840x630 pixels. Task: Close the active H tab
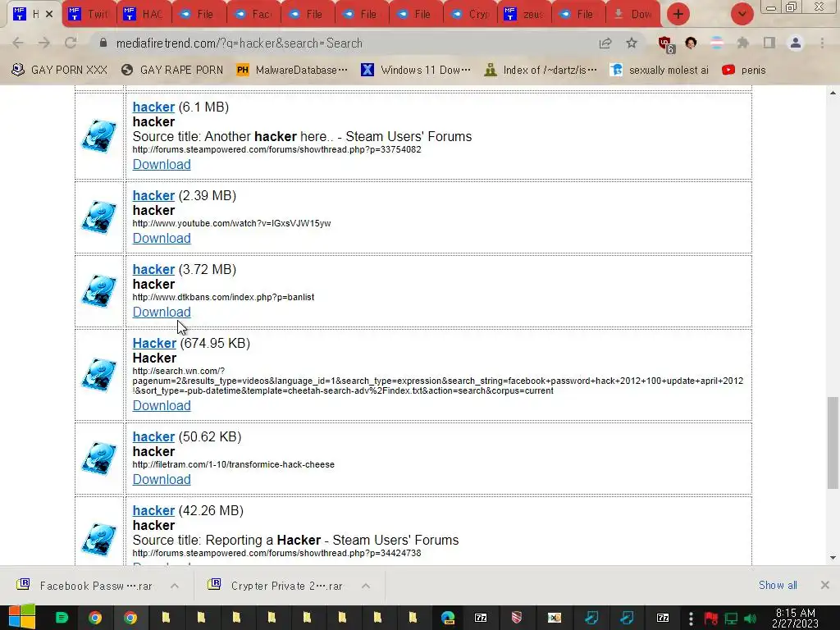click(x=49, y=14)
